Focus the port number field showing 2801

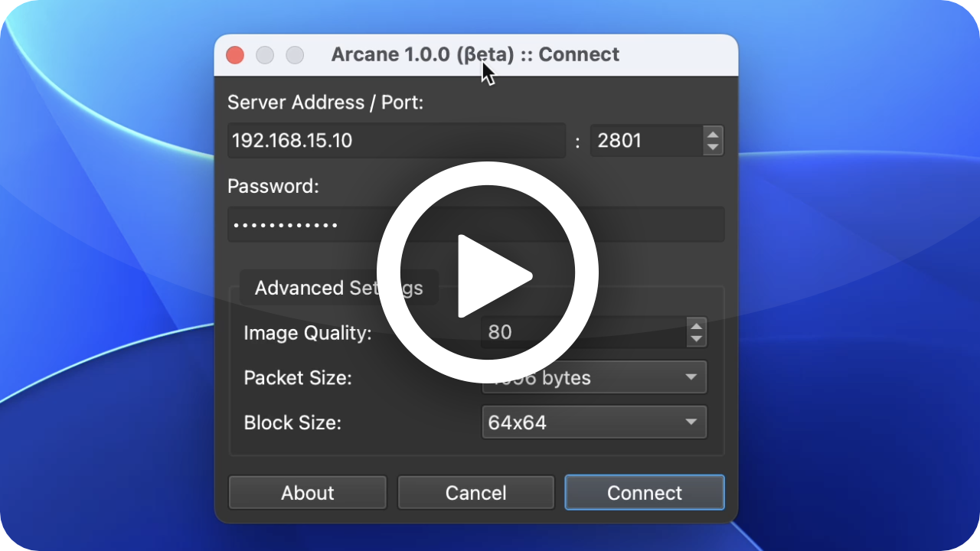646,141
